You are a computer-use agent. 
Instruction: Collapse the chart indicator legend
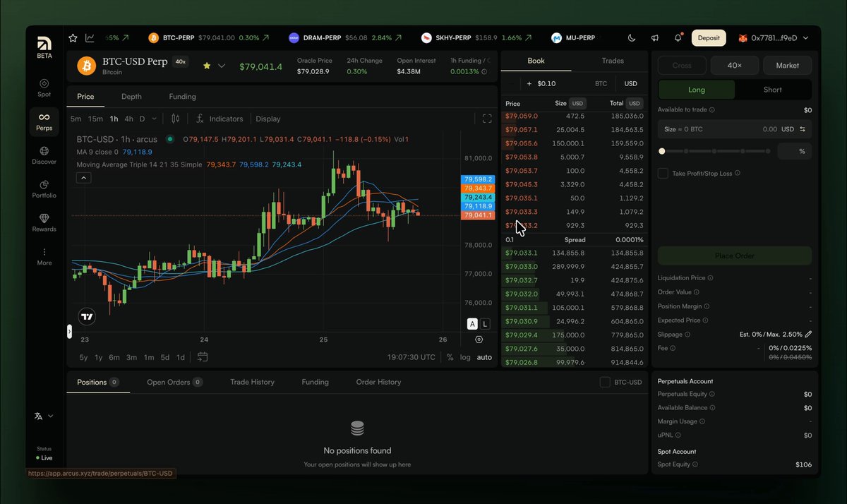pyautogui.click(x=83, y=178)
